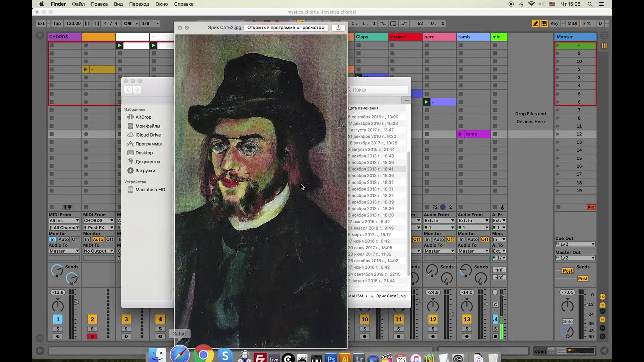644x362 pixels.
Task: Open the Файл menu
Action: [x=78, y=4]
